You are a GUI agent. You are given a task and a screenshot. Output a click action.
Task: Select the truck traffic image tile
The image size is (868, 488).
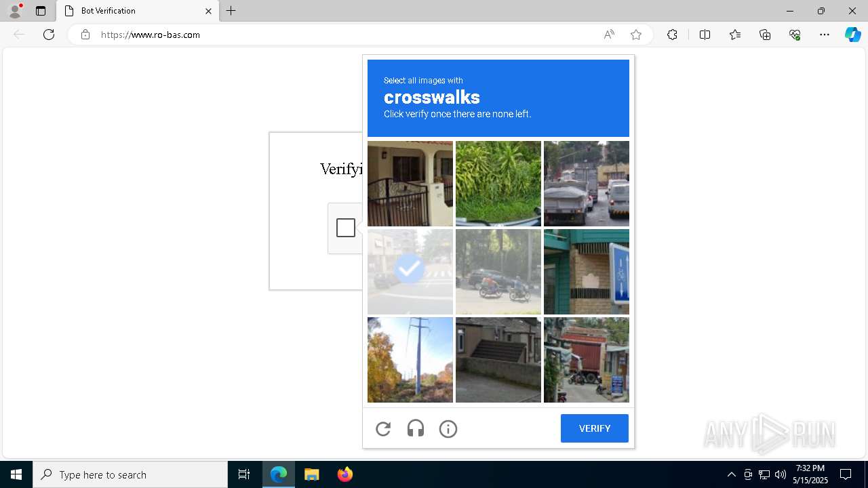587,184
